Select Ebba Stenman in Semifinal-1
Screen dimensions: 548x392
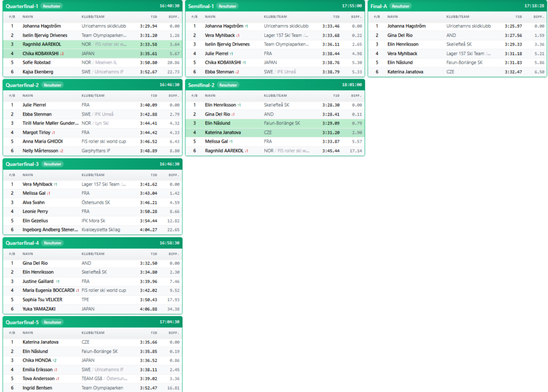(x=275, y=72)
